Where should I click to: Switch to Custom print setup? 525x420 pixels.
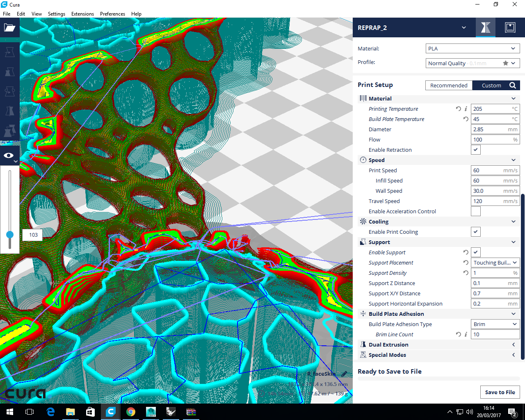pos(491,85)
